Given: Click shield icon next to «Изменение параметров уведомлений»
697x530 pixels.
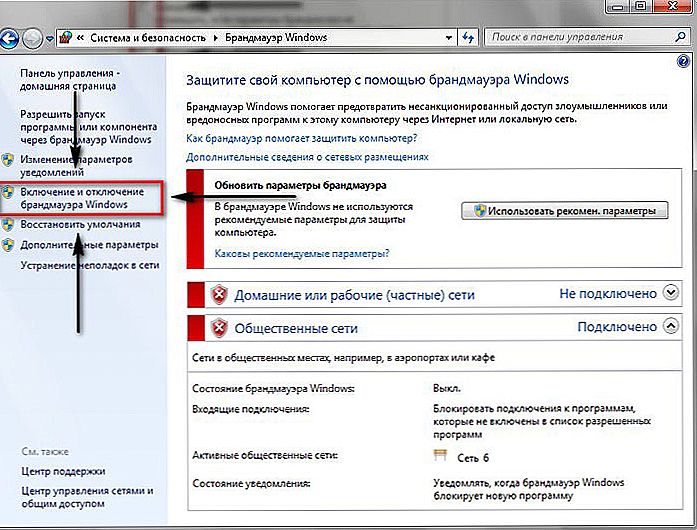Looking at the screenshot, I should pos(8,160).
